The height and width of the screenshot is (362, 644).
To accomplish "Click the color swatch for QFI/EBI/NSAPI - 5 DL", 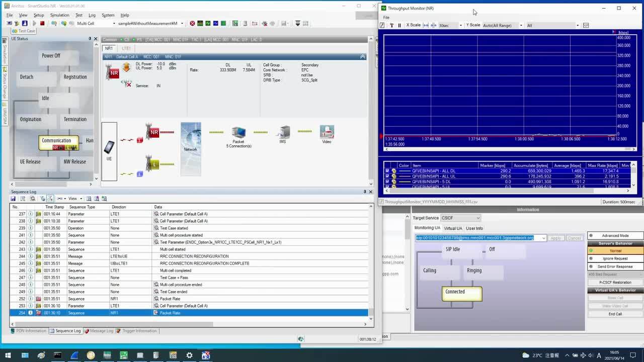I will [x=405, y=182].
